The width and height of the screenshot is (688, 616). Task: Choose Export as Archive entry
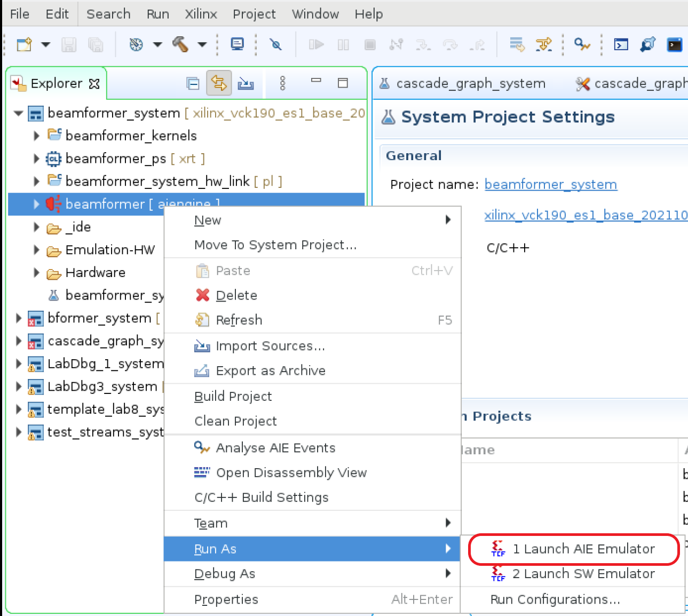click(x=312, y=370)
